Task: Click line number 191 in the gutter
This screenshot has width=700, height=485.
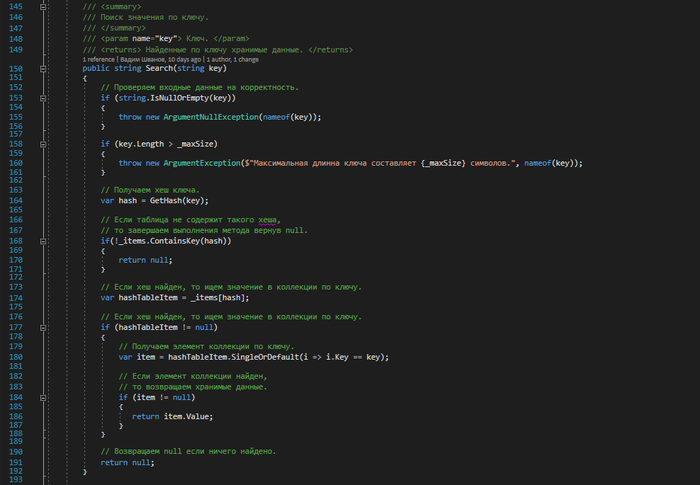Action: tap(15, 462)
